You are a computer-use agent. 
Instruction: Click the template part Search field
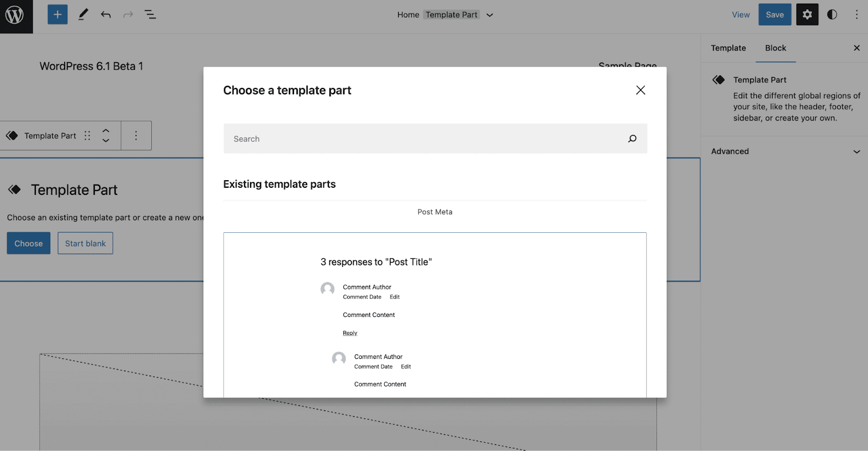435,138
